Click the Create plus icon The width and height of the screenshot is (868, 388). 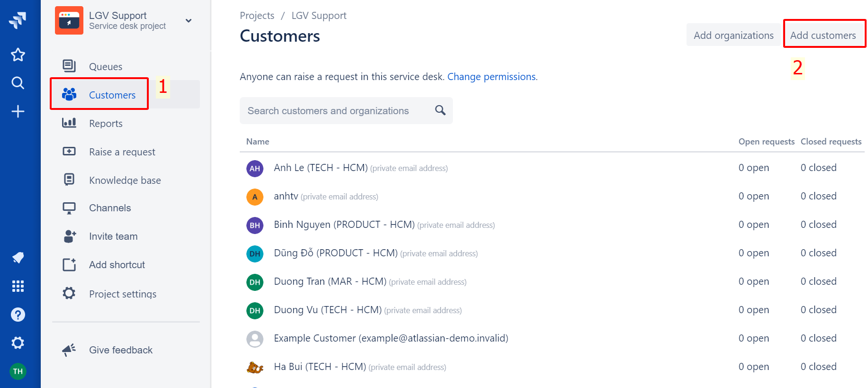(x=18, y=111)
